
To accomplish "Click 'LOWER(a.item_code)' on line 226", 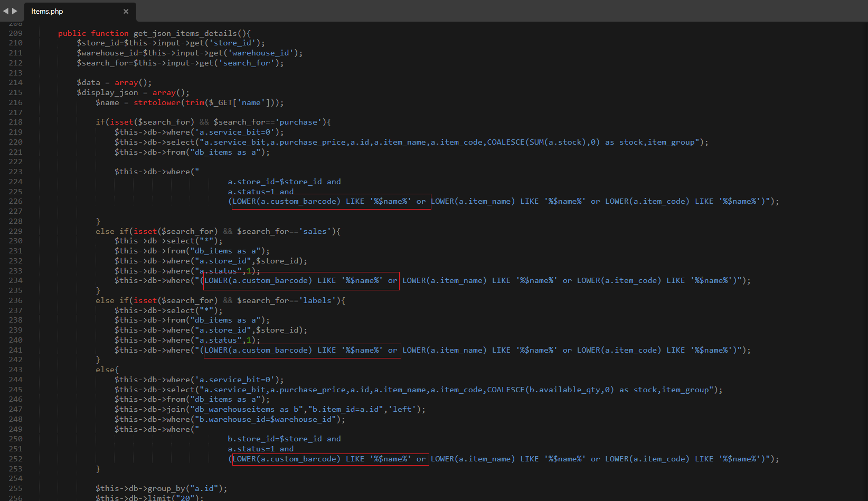I will point(647,201).
